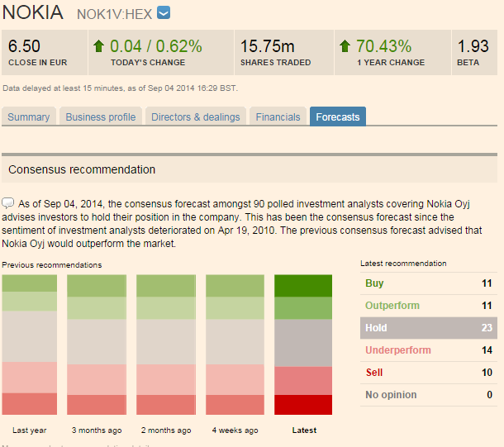Switch to the Summary tab

29,117
